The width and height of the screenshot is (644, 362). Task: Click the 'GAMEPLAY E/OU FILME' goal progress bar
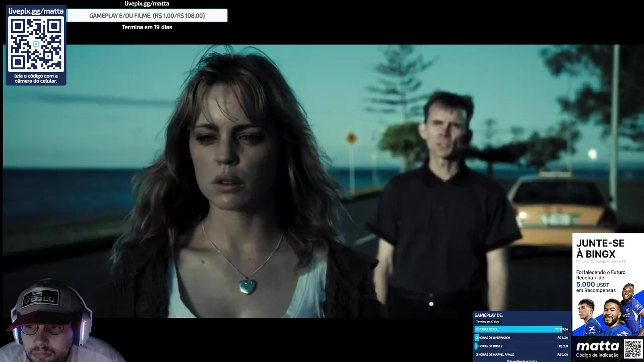click(x=147, y=16)
